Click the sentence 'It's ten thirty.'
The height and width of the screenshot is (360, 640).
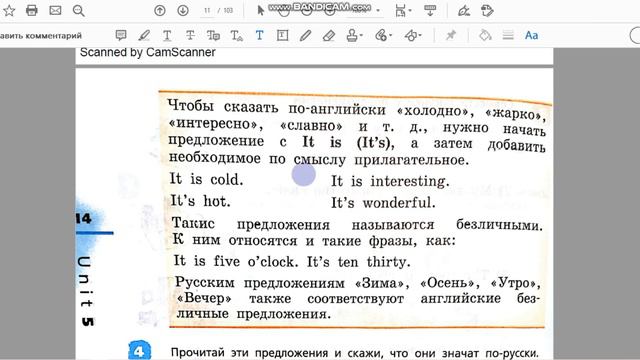[358, 262]
